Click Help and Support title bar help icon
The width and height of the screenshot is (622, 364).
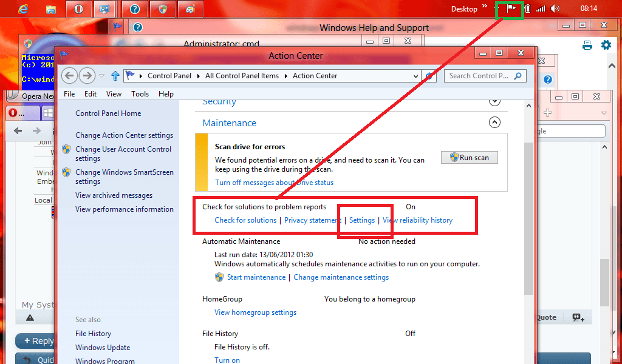pyautogui.click(x=138, y=27)
